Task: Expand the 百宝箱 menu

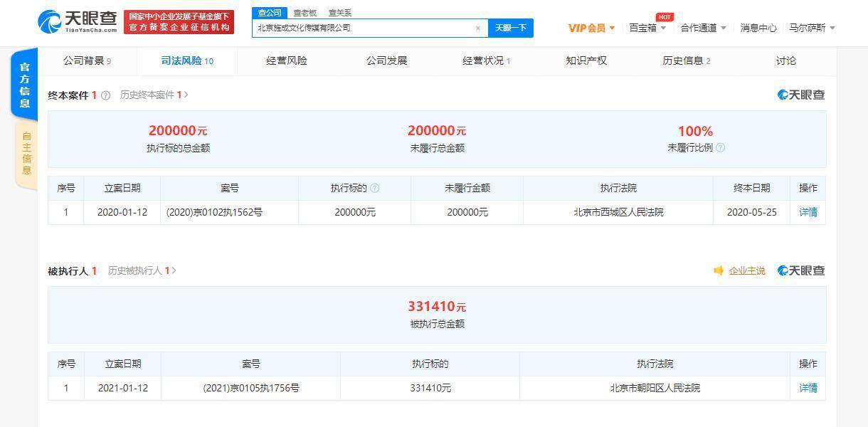Action: (x=647, y=28)
